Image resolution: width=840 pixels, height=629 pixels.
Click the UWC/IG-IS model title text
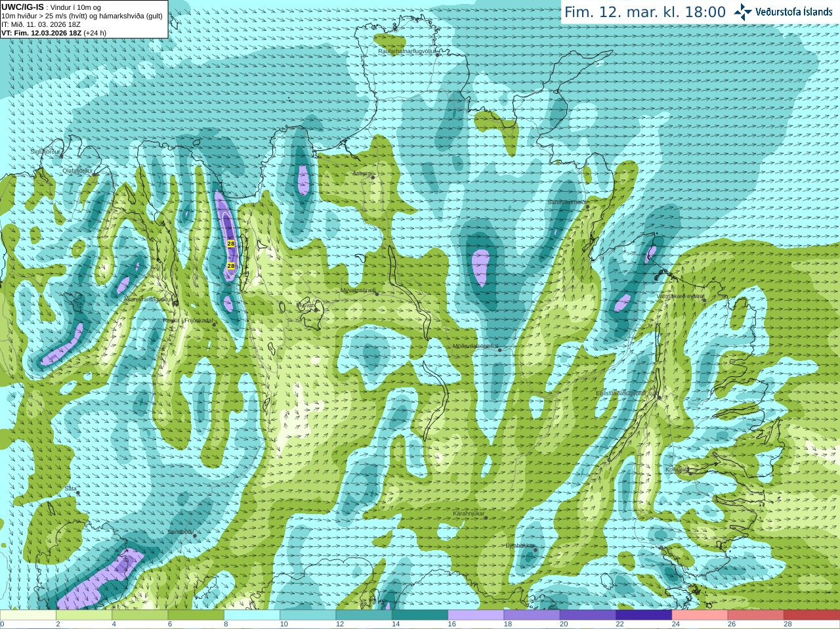(x=23, y=7)
